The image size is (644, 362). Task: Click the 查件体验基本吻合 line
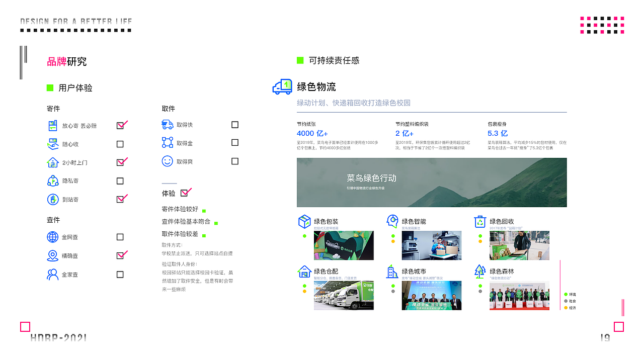186,222
